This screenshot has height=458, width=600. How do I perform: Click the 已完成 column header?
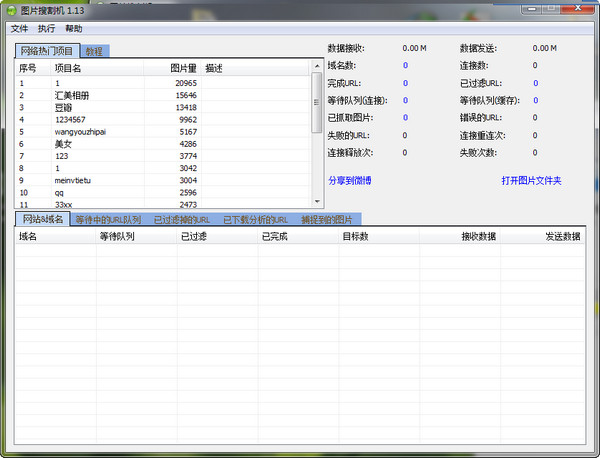(298, 236)
